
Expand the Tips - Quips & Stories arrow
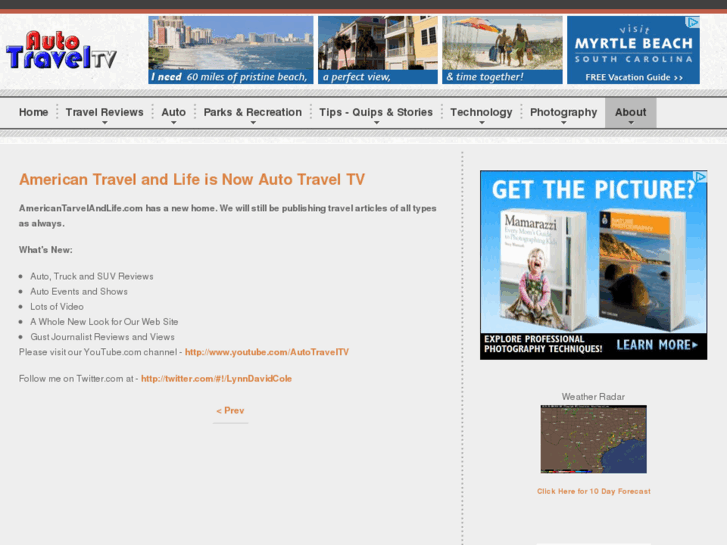(376, 123)
